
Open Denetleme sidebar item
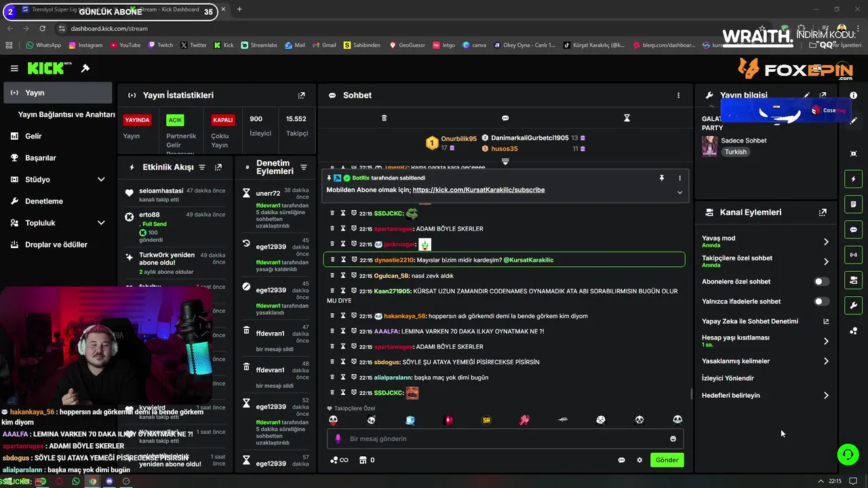(58, 201)
